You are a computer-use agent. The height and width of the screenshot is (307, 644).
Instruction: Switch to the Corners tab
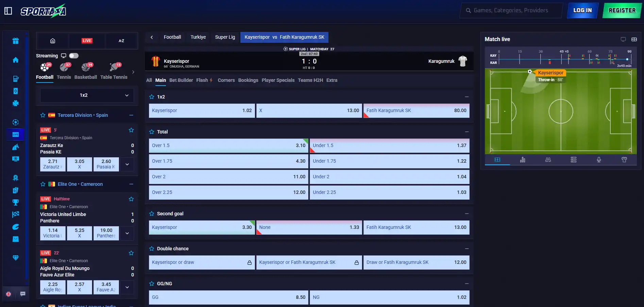(226, 80)
